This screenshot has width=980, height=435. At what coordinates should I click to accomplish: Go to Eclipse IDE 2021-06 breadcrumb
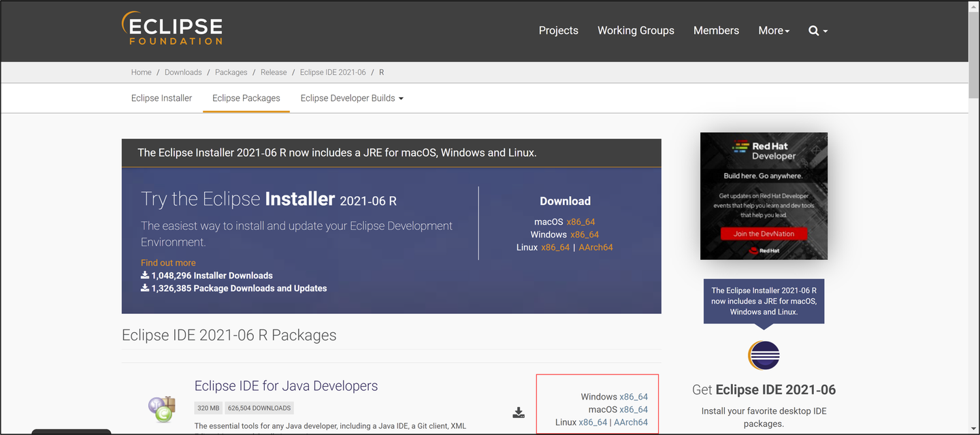pos(333,72)
